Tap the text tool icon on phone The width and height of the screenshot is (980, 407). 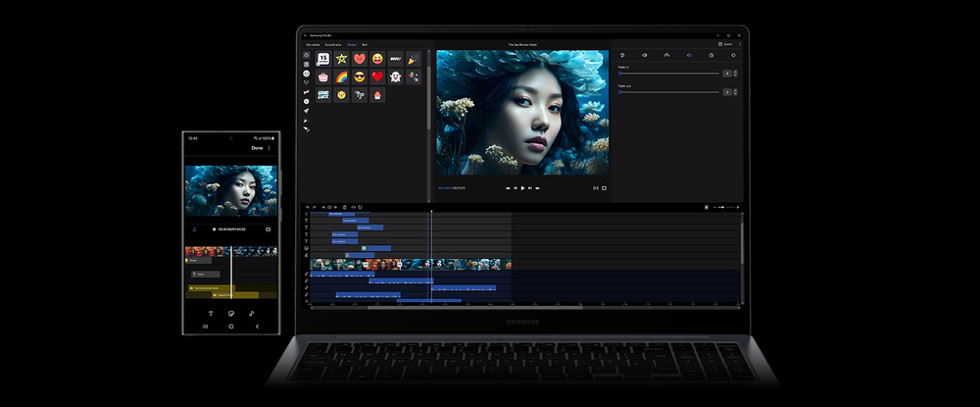pos(210,313)
